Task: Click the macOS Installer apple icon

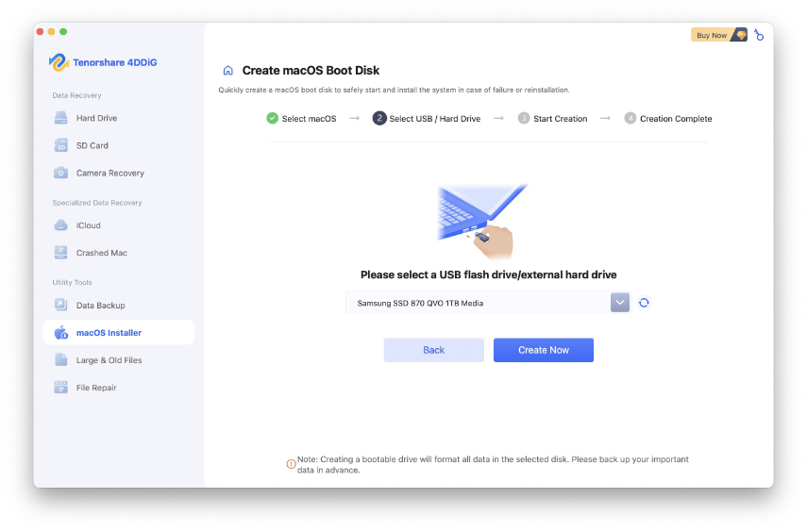Action: (61, 332)
